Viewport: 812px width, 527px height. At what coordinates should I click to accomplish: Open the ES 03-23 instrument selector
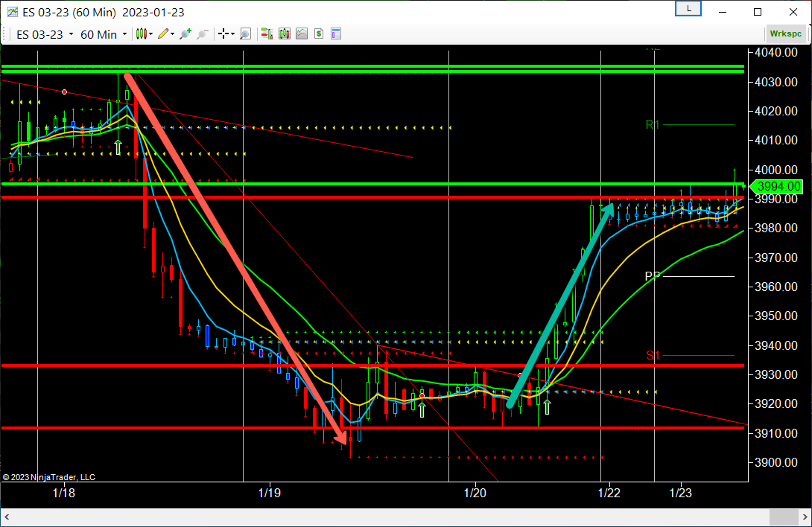click(x=45, y=34)
